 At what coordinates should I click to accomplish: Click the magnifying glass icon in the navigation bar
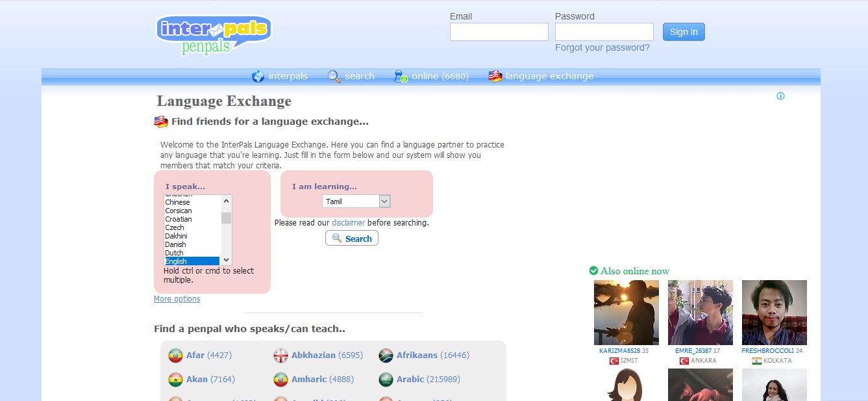(x=334, y=76)
